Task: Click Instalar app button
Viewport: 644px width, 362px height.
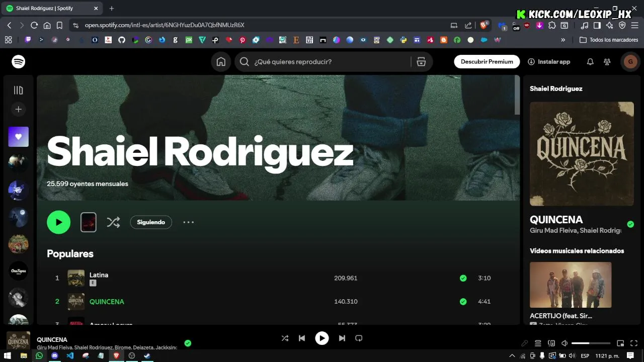Action: point(549,62)
